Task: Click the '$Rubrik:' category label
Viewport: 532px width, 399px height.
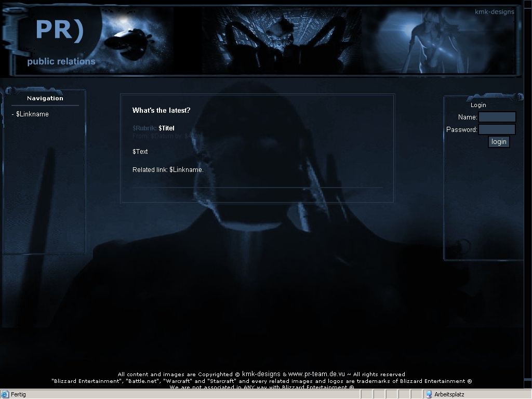Action: (x=144, y=128)
